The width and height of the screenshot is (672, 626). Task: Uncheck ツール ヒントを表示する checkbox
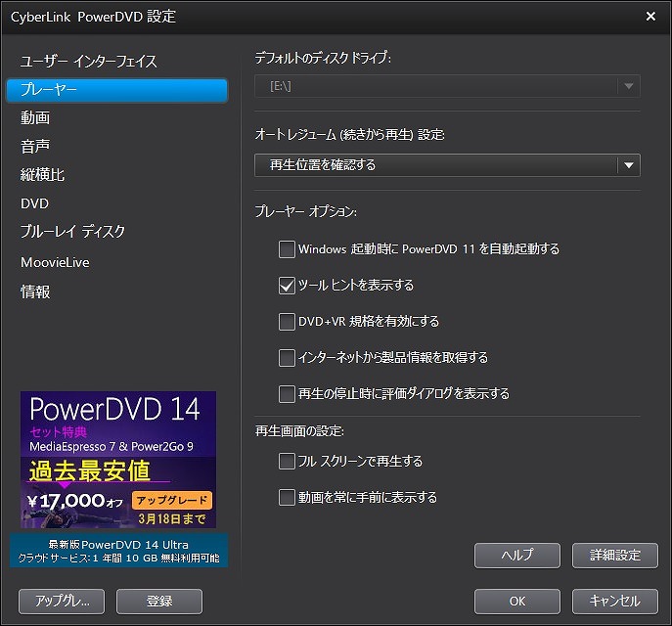[x=287, y=286]
